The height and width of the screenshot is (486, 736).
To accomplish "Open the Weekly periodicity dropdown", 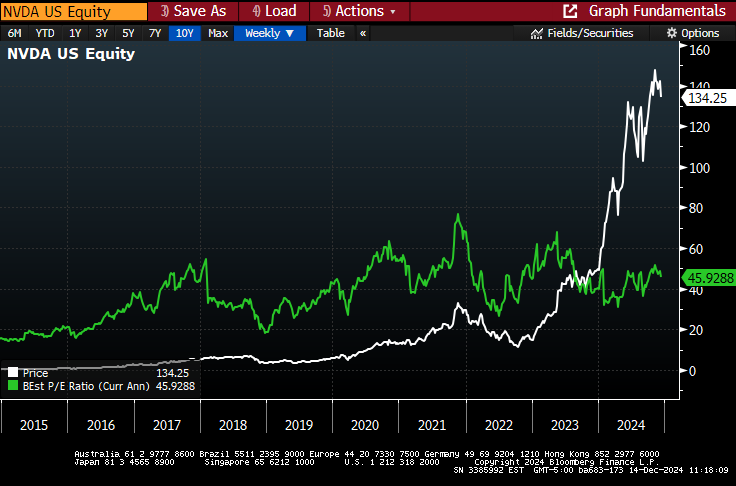I will [270, 33].
